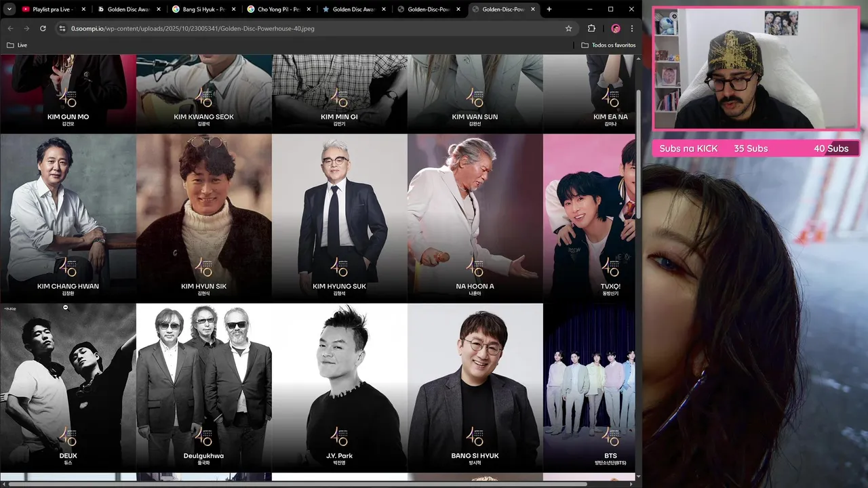Image resolution: width=868 pixels, height=488 pixels.
Task: Open the Chrome three-dot menu
Action: 632,28
